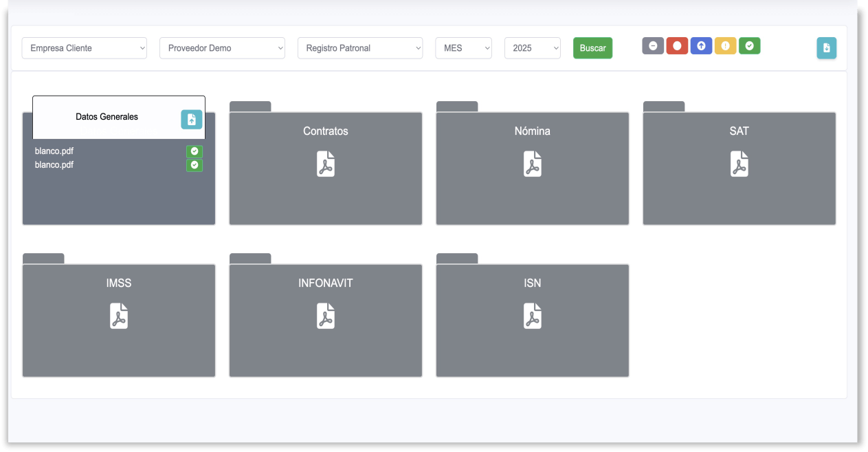Toggle green check of first blanco.pdf
The width and height of the screenshot is (868, 452).
tap(194, 151)
